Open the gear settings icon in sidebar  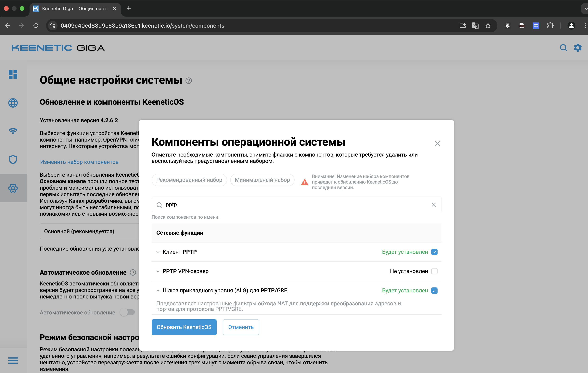pos(13,188)
